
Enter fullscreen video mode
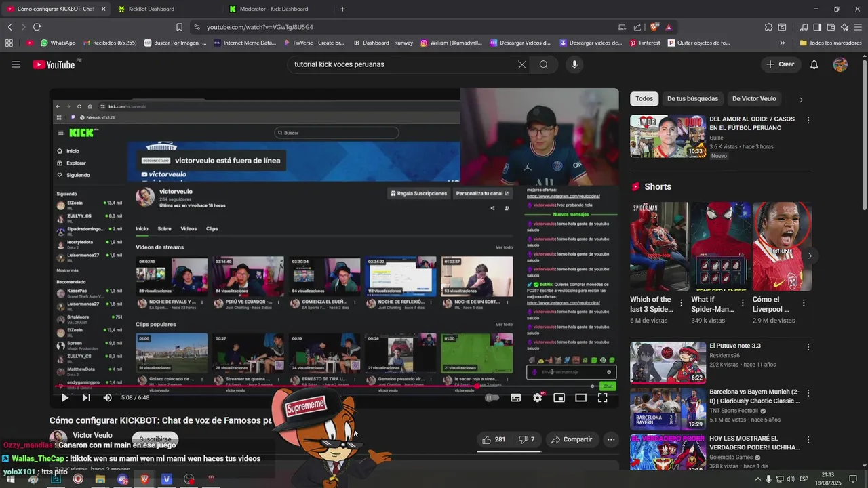click(x=602, y=398)
